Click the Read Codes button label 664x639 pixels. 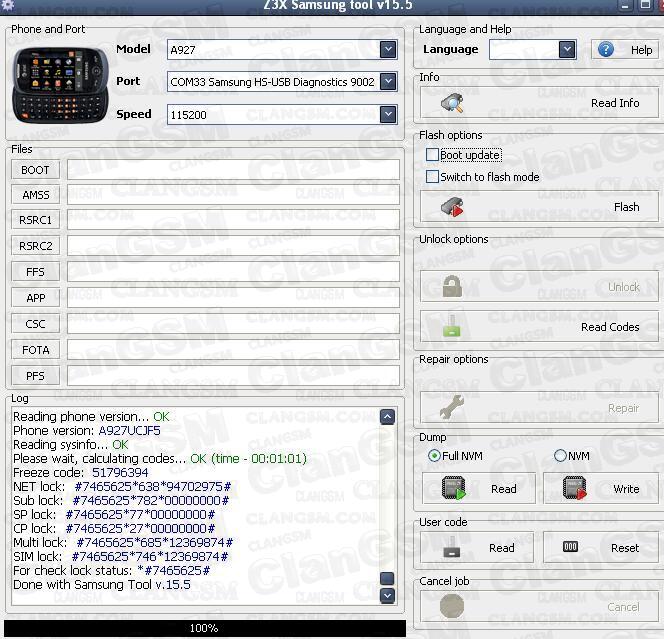[x=610, y=327]
